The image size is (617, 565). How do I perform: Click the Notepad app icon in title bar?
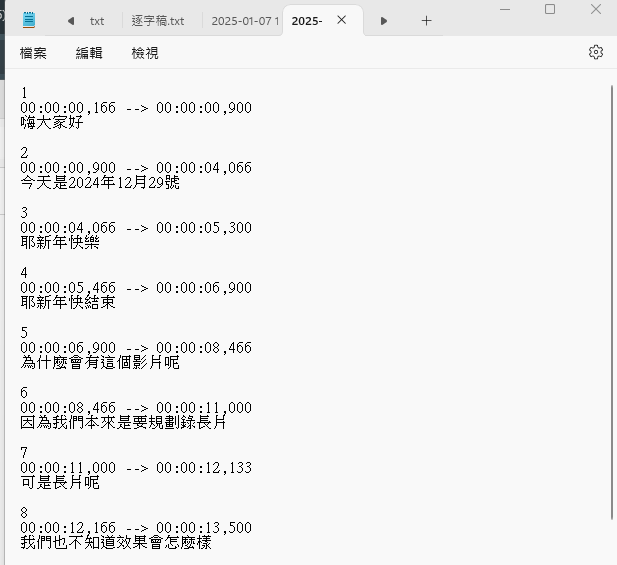29,20
